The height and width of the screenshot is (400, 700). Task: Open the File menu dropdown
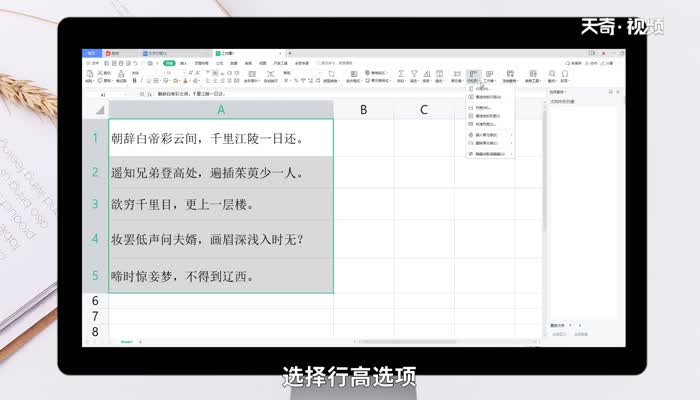pyautogui.click(x=93, y=63)
